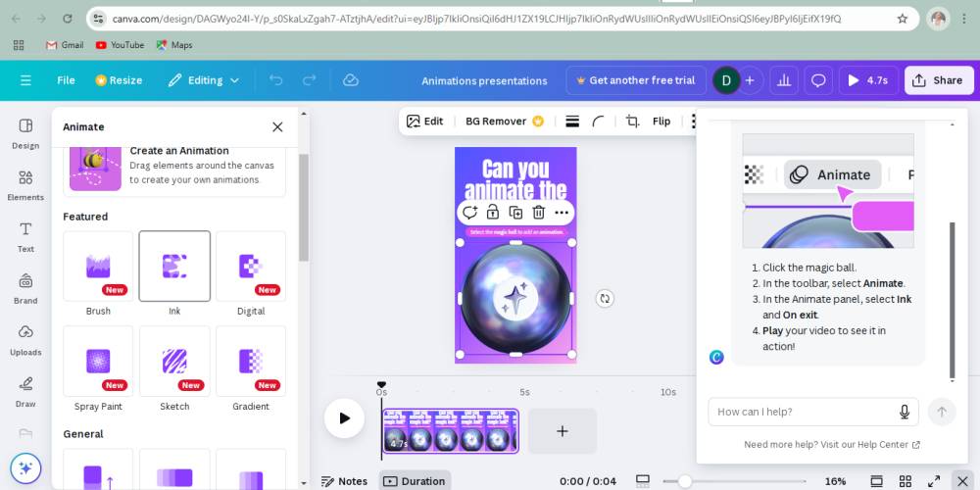Click the duplicate icon above the ball
The image size is (980, 490).
[x=515, y=213]
